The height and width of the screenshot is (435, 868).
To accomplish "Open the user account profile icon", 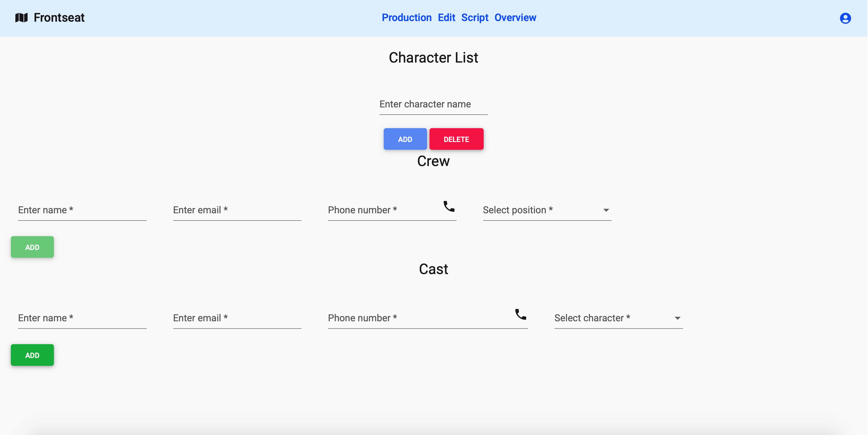I will (845, 18).
